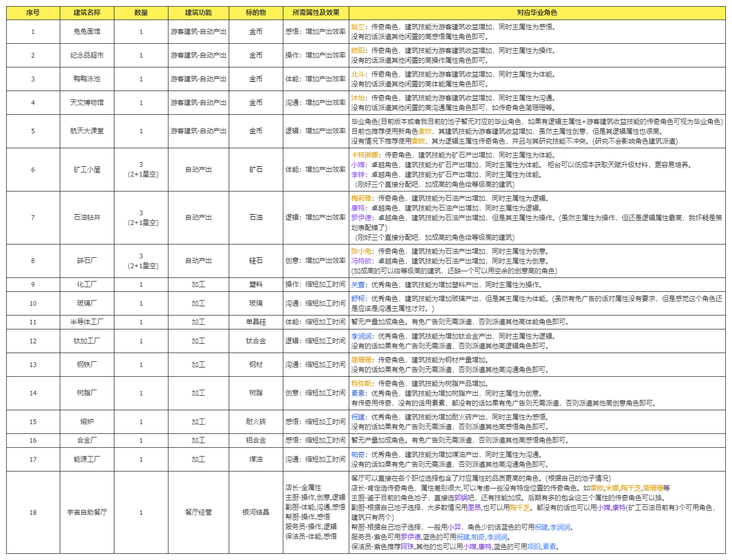This screenshot has width=732, height=560.
Task: Click the 序号 column header
Action: click(33, 13)
